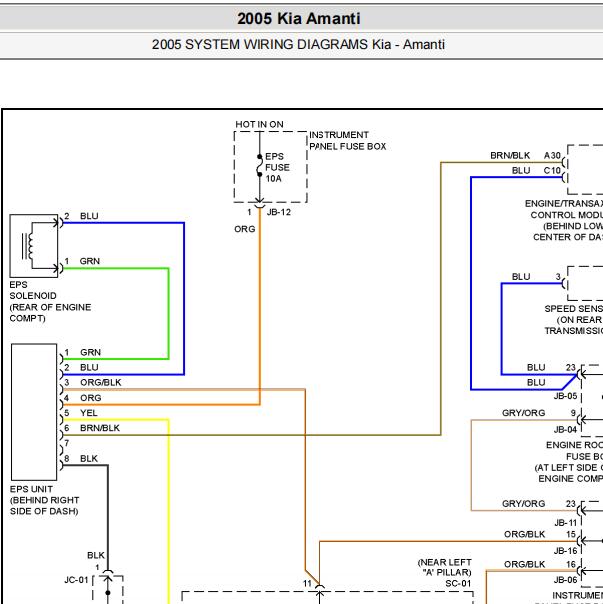Select the "JB-06" connector label
This screenshot has width=603, height=604.
[565, 580]
